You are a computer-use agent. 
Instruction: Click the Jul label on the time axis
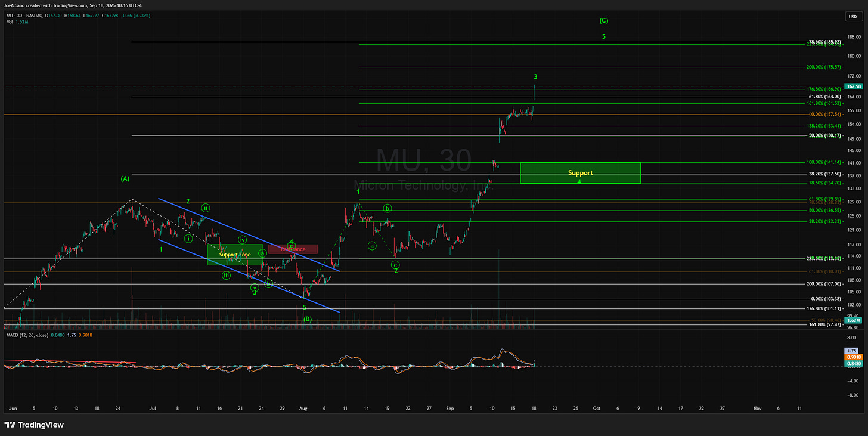[x=153, y=409]
